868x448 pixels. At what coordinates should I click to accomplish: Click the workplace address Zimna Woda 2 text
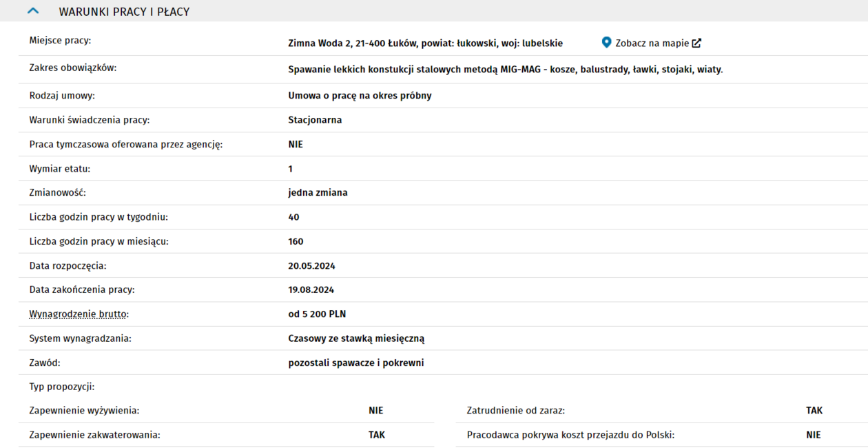click(x=425, y=43)
